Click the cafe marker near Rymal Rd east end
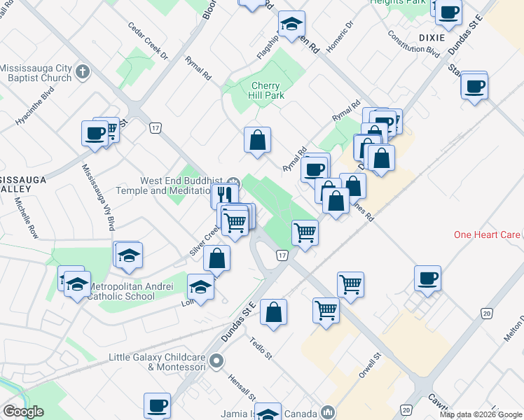524x420 pixels. click(314, 170)
